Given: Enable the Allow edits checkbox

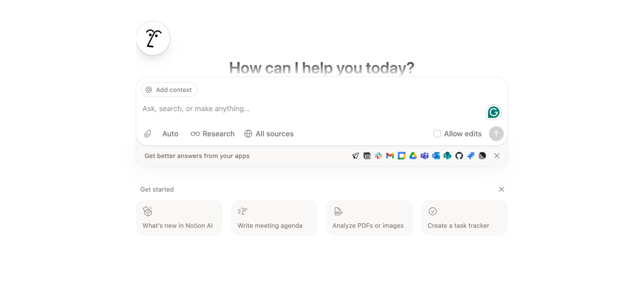Looking at the screenshot, I should [x=437, y=134].
